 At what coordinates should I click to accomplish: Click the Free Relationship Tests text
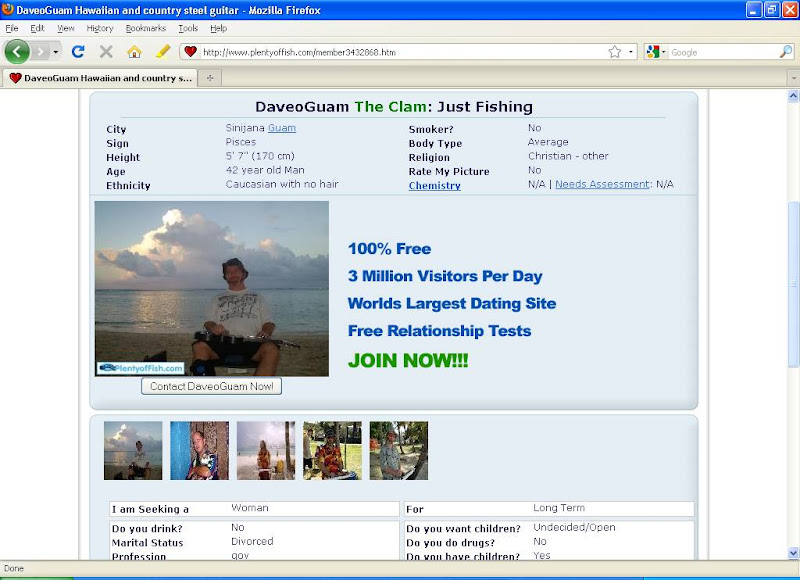click(440, 331)
